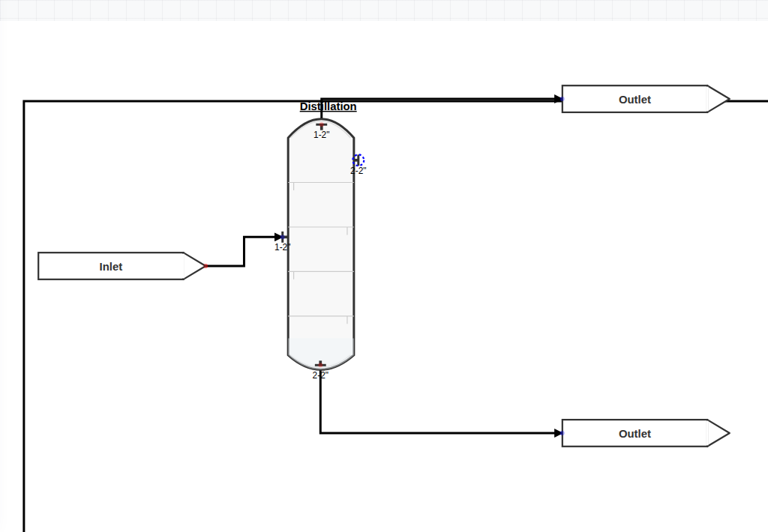This screenshot has height=532, width=768.
Task: Click the Distillation title label
Action: tap(328, 106)
